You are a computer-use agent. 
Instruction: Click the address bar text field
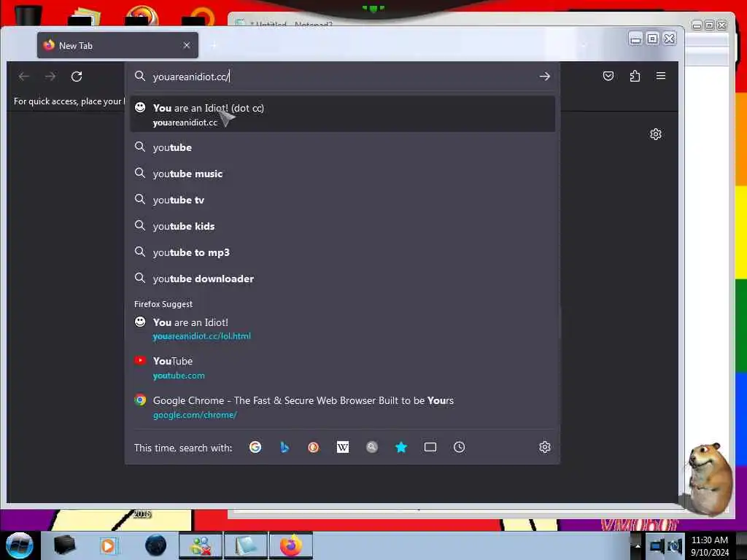click(343, 76)
